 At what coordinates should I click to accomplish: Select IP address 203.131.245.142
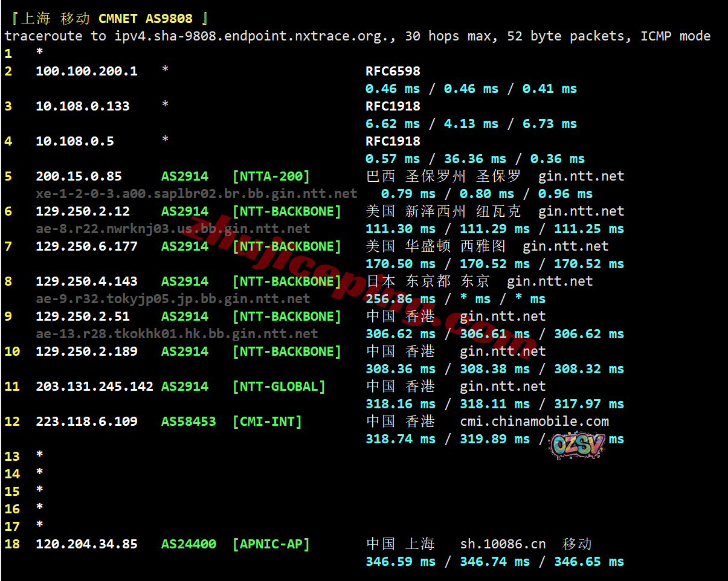click(94, 387)
